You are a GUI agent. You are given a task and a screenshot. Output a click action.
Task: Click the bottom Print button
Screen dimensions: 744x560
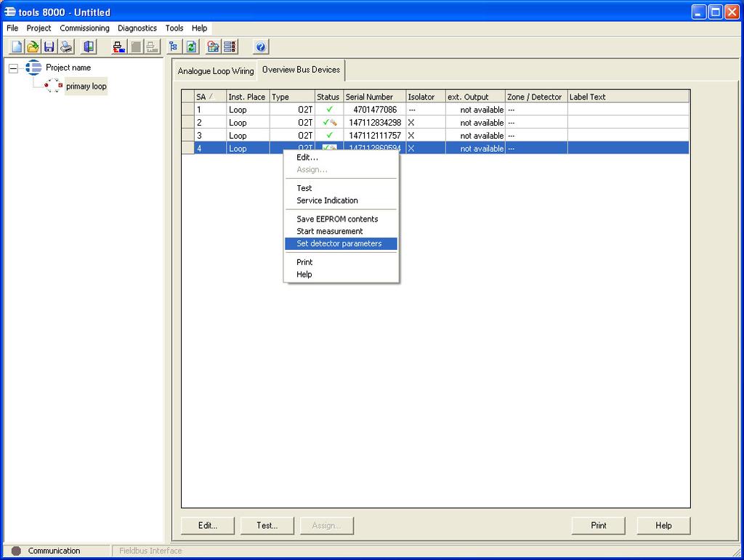tap(599, 525)
